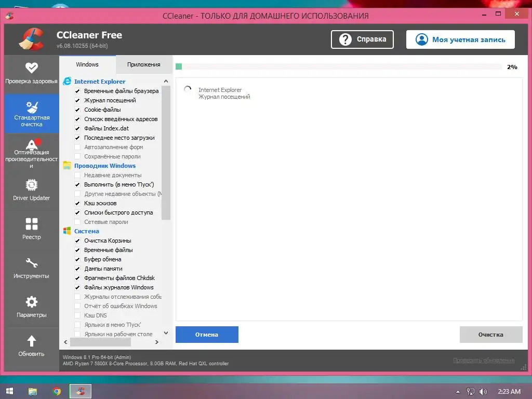
Task: Uncheck Временные файлы браузера
Action: (x=77, y=91)
